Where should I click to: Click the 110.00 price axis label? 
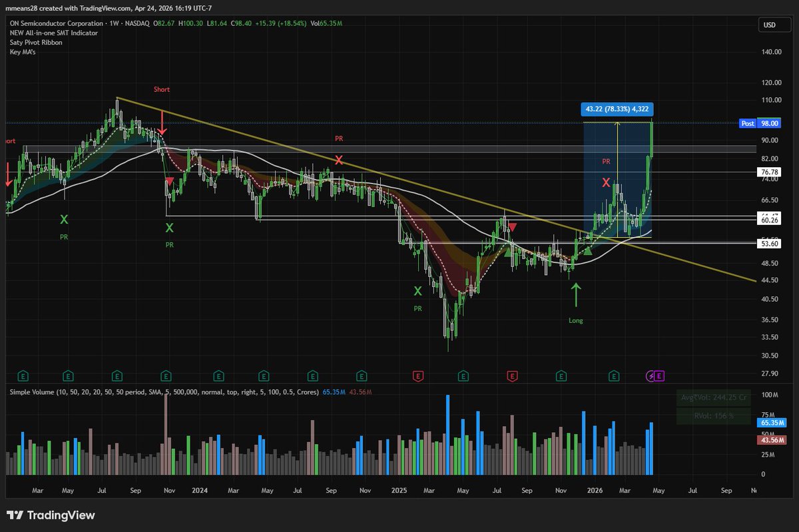pyautogui.click(x=772, y=100)
